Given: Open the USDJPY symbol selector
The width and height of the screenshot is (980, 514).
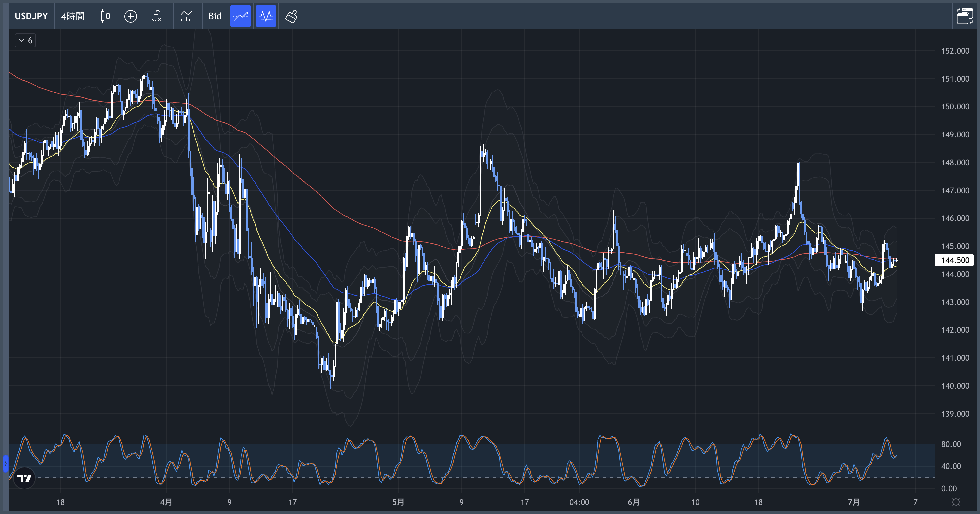Looking at the screenshot, I should point(31,16).
